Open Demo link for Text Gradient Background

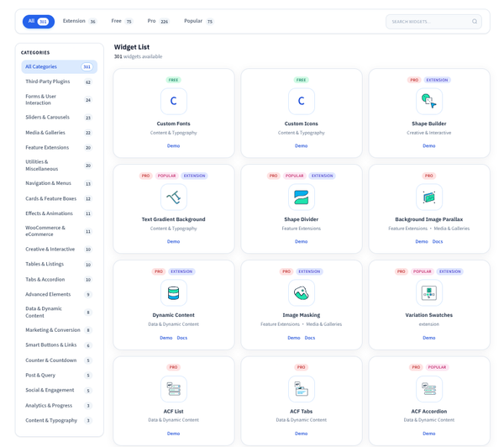[x=174, y=241]
